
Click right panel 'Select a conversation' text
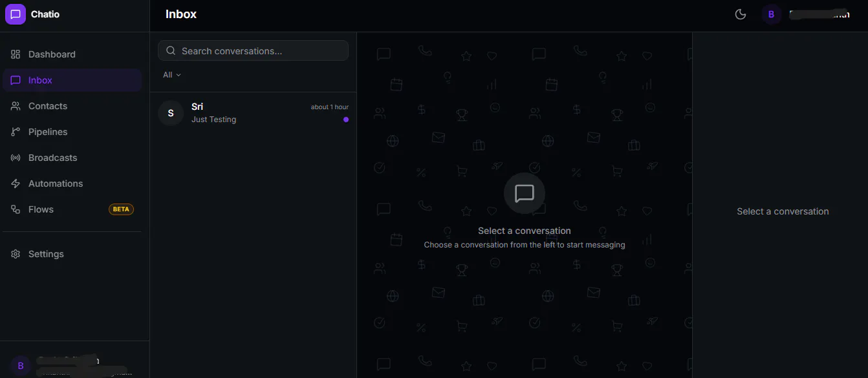pyautogui.click(x=783, y=211)
